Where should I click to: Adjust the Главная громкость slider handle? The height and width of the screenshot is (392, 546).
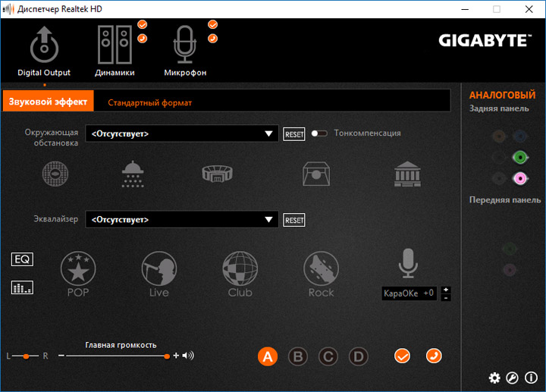pyautogui.click(x=167, y=356)
